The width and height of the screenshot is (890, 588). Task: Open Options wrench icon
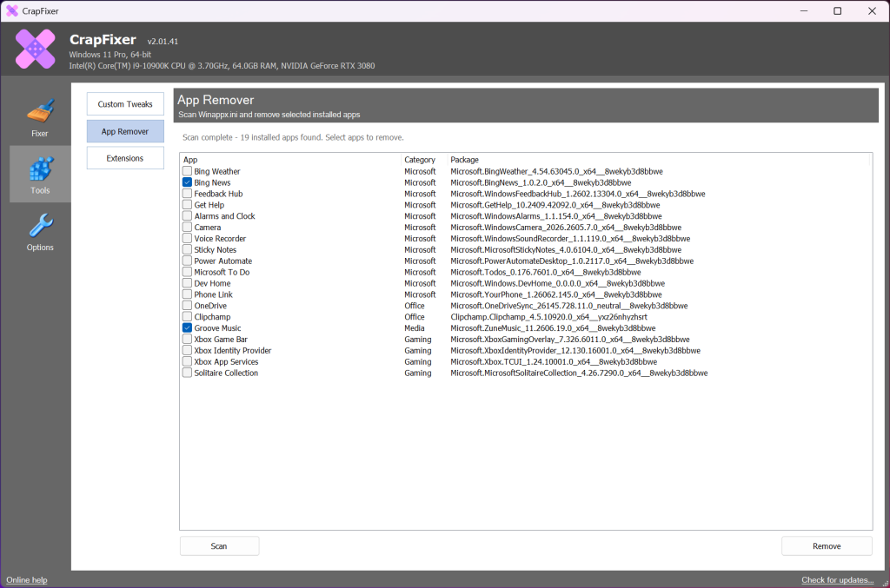(x=40, y=226)
